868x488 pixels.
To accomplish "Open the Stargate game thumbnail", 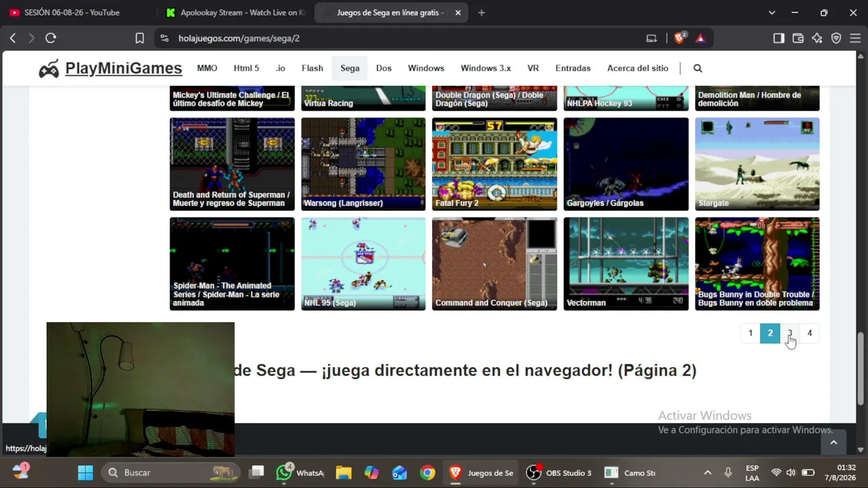I will tap(757, 164).
